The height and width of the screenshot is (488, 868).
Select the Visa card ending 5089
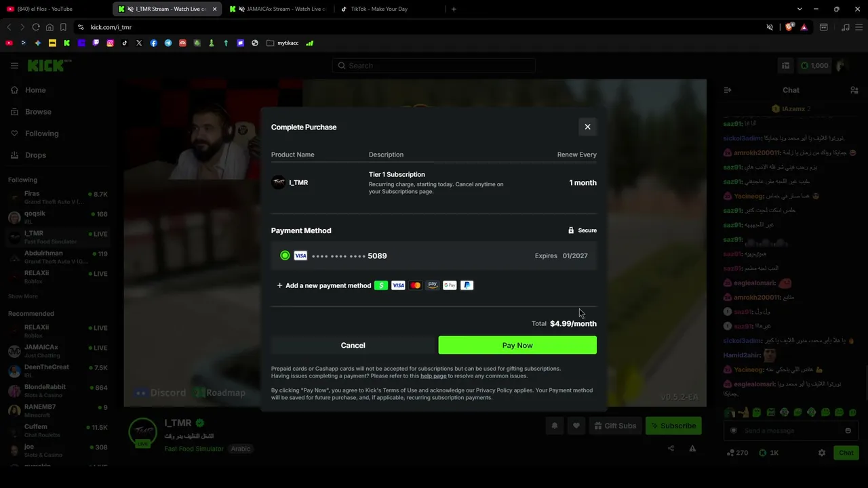pos(434,256)
